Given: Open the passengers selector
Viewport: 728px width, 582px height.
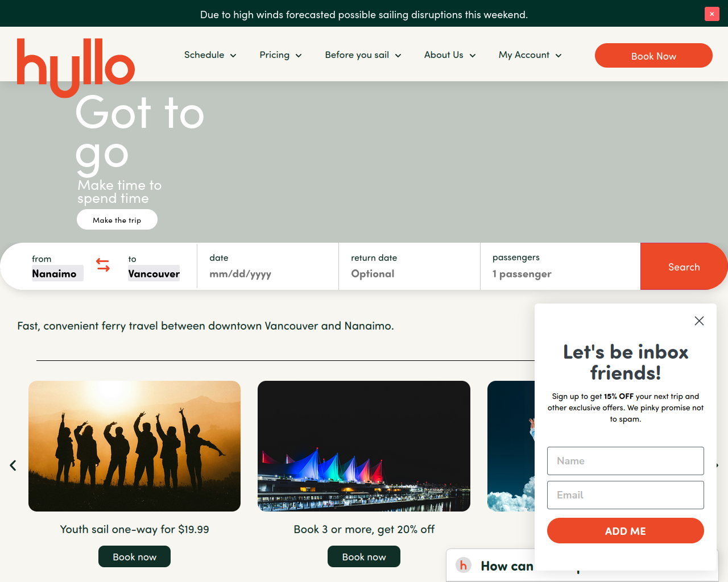Looking at the screenshot, I should point(560,267).
